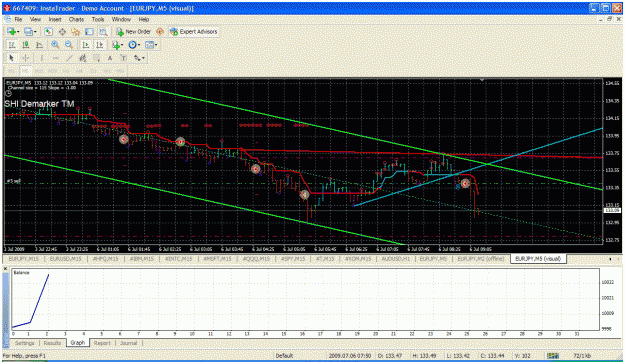
Task: Click the chart tabs scroll left arrow
Action: [x=610, y=259]
